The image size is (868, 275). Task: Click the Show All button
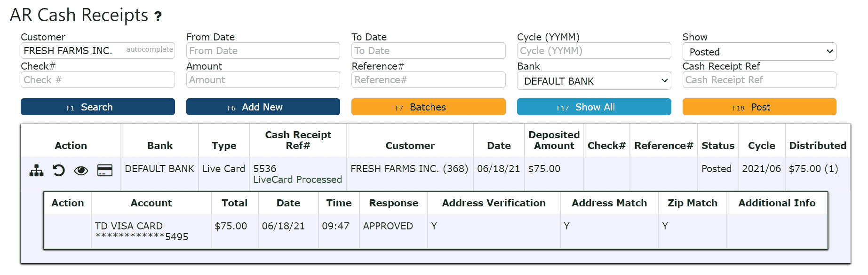[594, 107]
